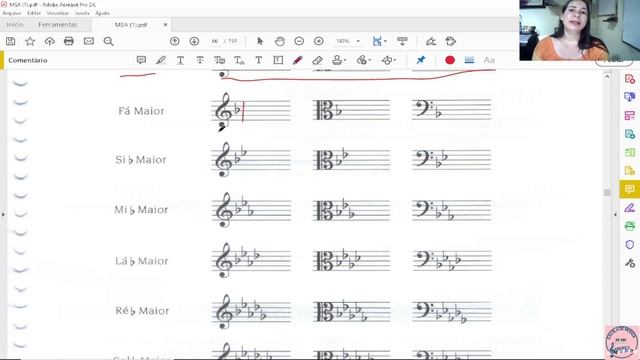Open the Aa text properties control
This screenshot has width=640, height=360.
[x=489, y=60]
